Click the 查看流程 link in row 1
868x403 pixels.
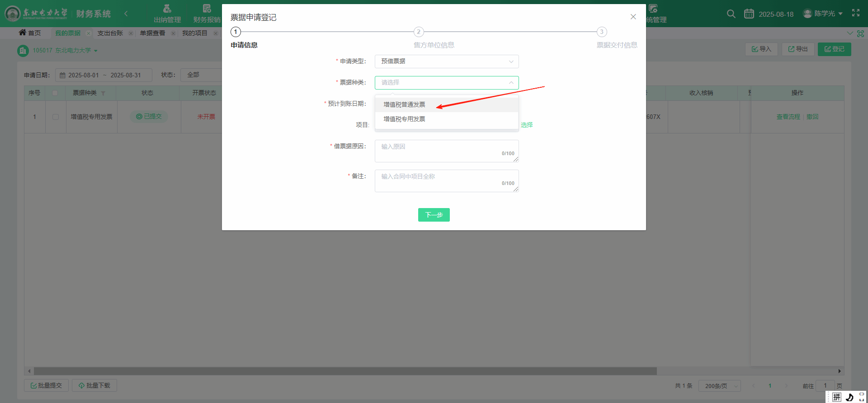tap(788, 117)
